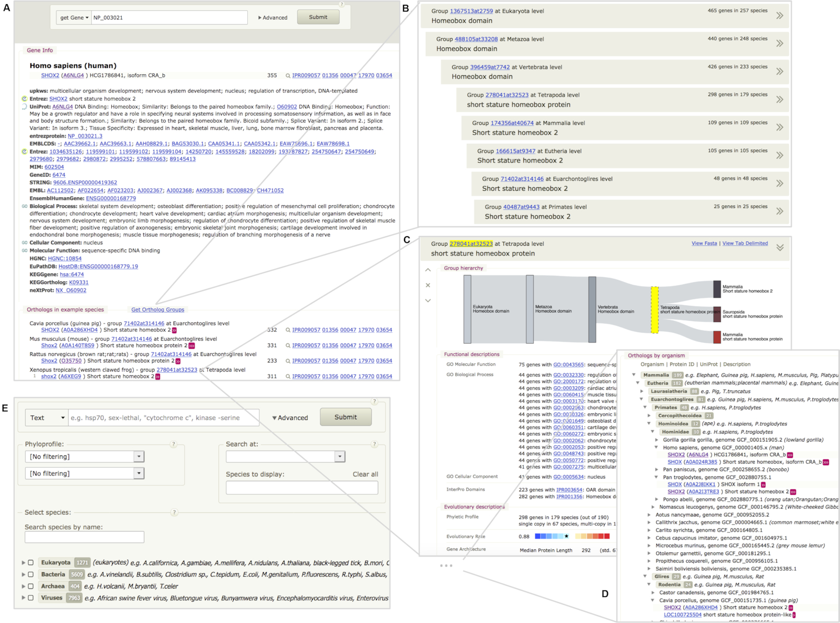
Task: Check the Viruses species checkbox
Action: (30, 598)
